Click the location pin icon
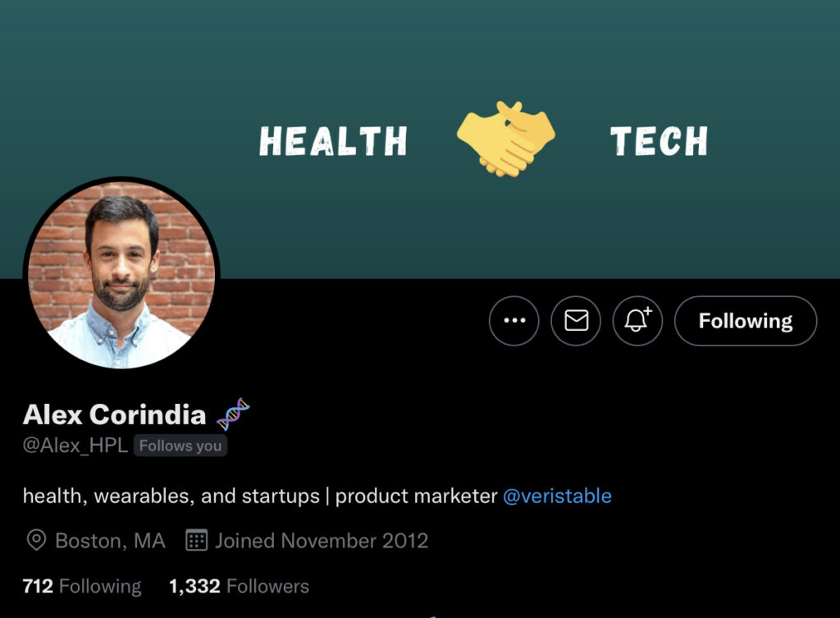The width and height of the screenshot is (840, 618). (36, 540)
